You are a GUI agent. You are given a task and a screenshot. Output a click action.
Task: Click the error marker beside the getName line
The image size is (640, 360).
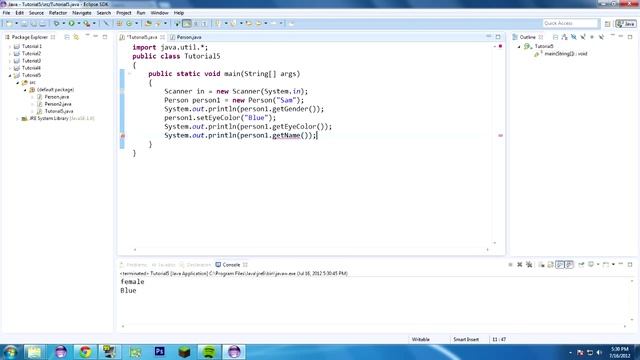(122, 136)
